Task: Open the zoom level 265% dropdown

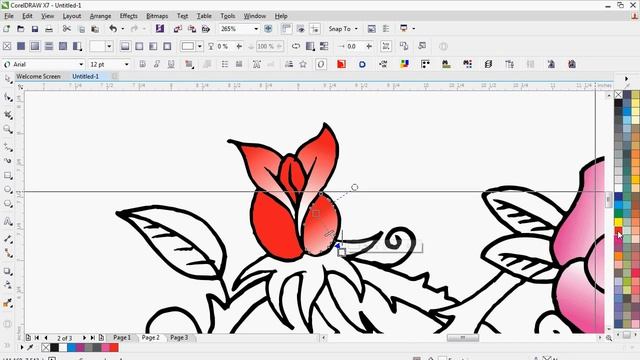Action: tap(256, 29)
